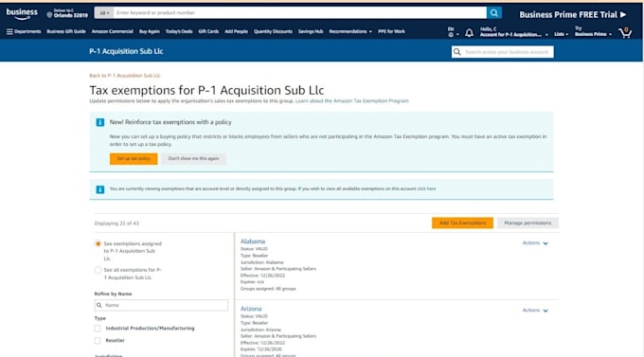Focus the Refine by Name input field
This screenshot has height=357, width=644.
(x=161, y=305)
